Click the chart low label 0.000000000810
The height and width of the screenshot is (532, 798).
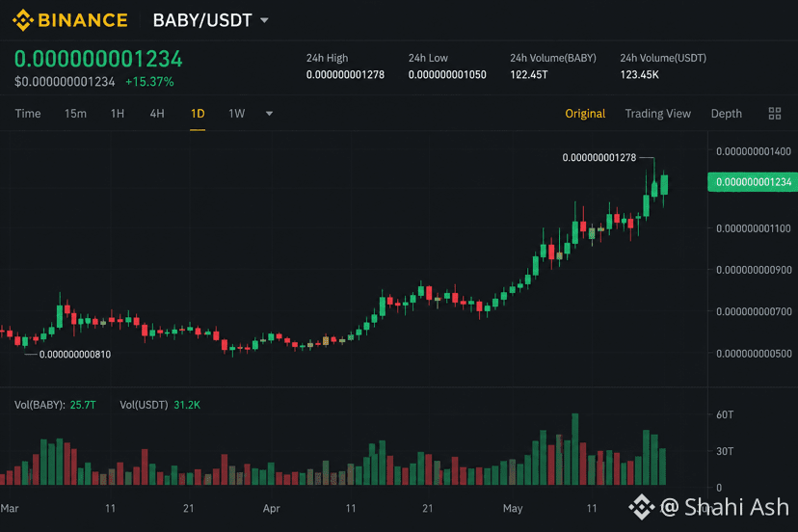(x=75, y=355)
